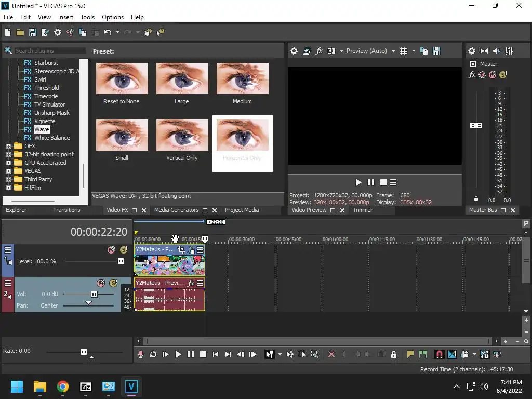Solo video track 1

[124, 250]
